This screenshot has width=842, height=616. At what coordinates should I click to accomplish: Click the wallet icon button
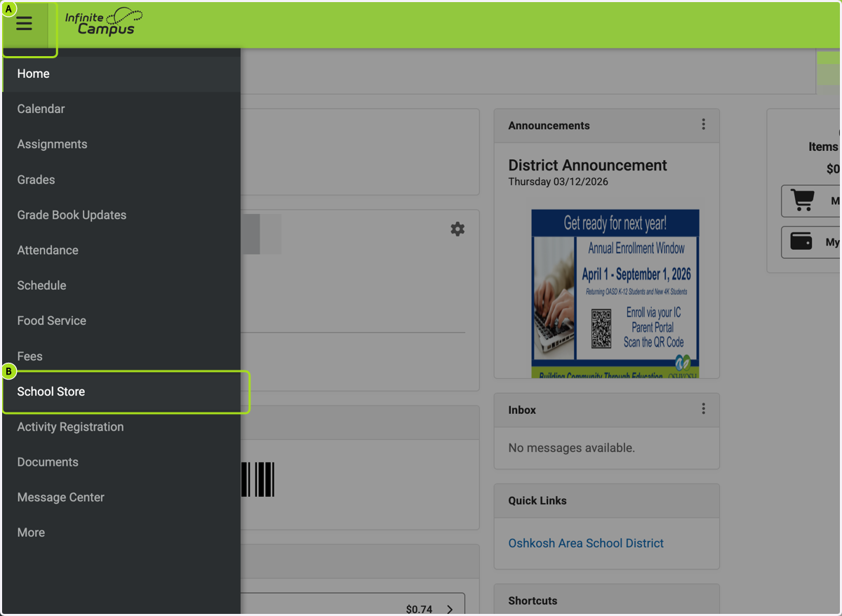[810, 242]
